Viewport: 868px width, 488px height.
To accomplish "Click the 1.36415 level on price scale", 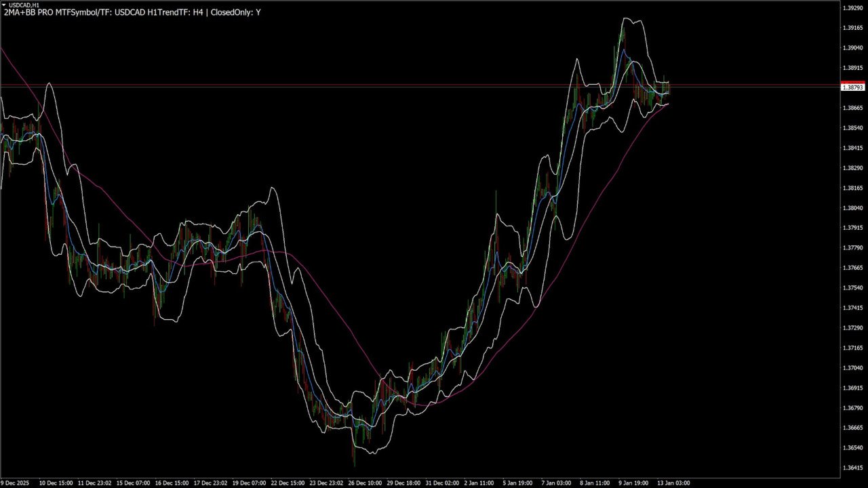I will pyautogui.click(x=852, y=468).
